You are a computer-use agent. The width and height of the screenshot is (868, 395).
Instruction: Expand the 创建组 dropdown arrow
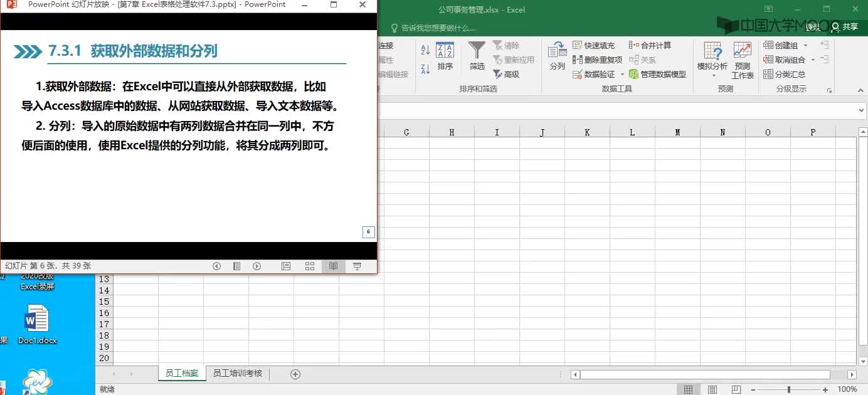click(x=805, y=45)
